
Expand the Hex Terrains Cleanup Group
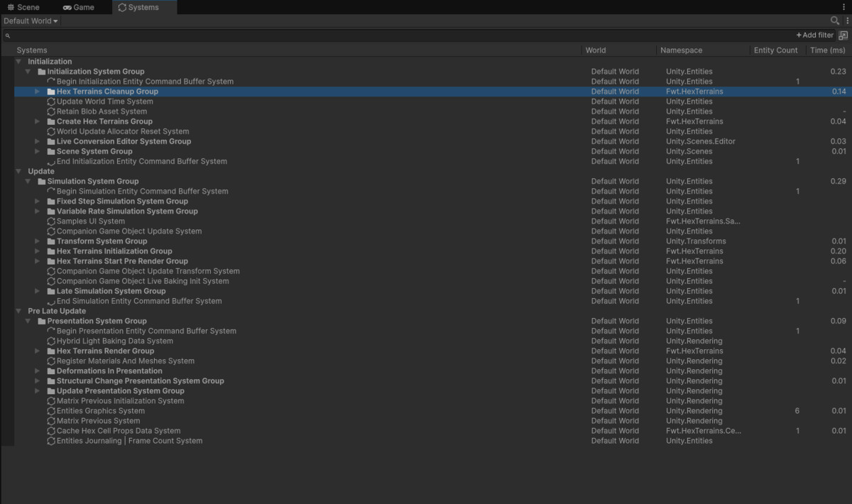pos(38,92)
